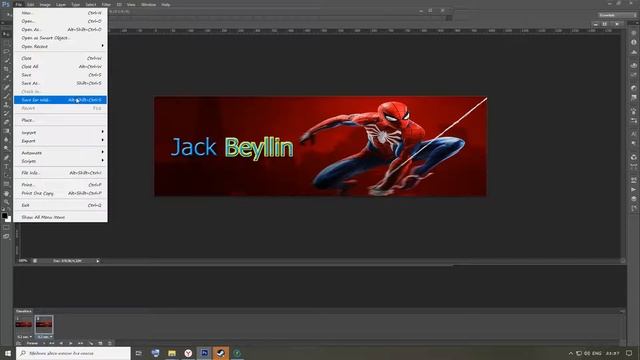
Task: Select the Gradient tool
Action: pyautogui.click(x=6, y=131)
